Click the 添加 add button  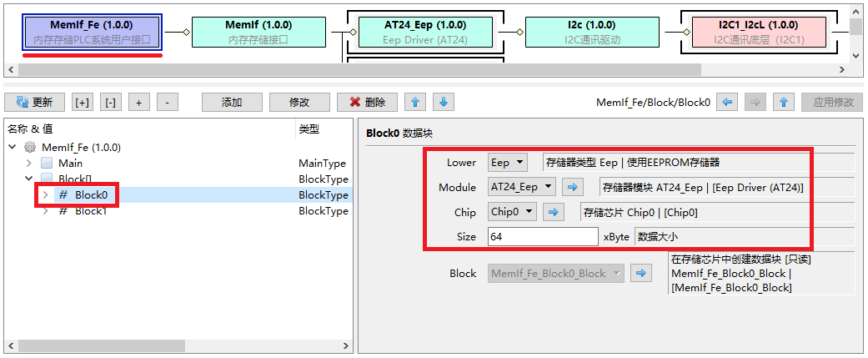click(232, 102)
